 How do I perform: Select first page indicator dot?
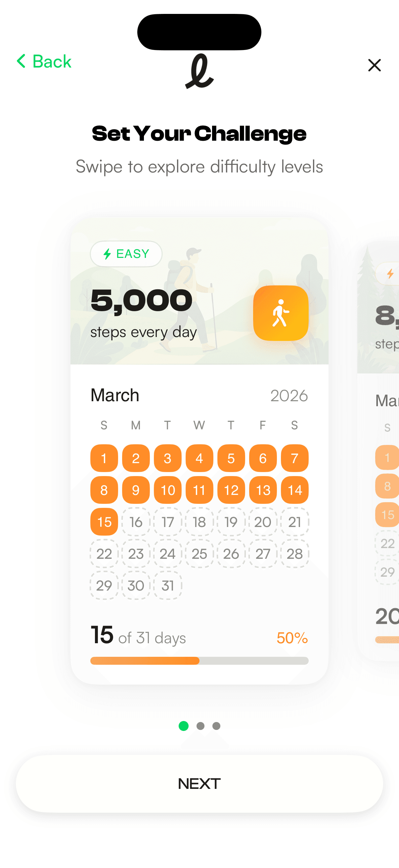184,726
